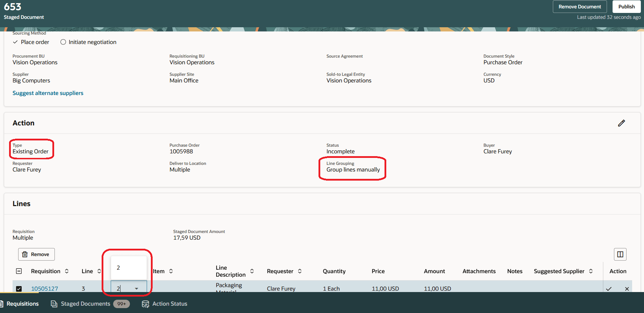Image resolution: width=644 pixels, height=313 pixels.
Task: Sort by the Line column
Action: pos(99,271)
